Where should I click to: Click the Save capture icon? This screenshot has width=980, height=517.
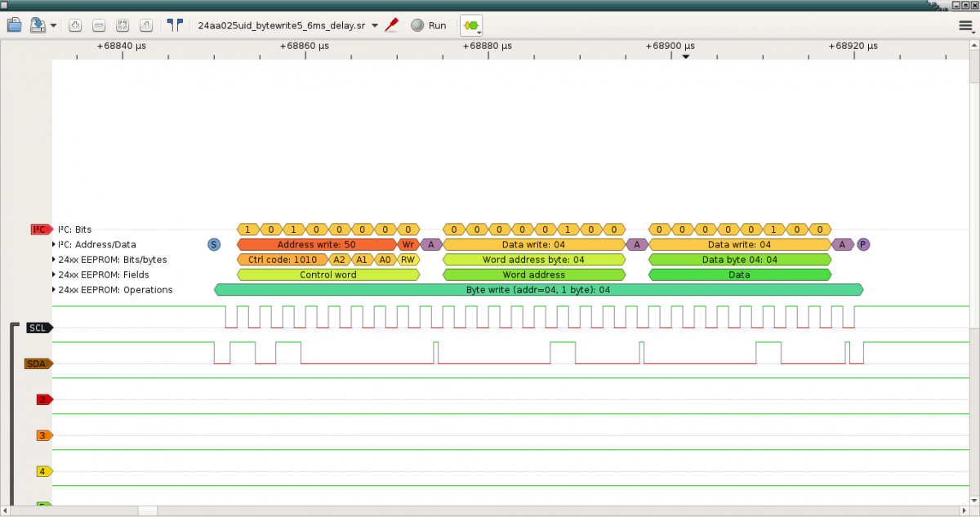tap(38, 25)
